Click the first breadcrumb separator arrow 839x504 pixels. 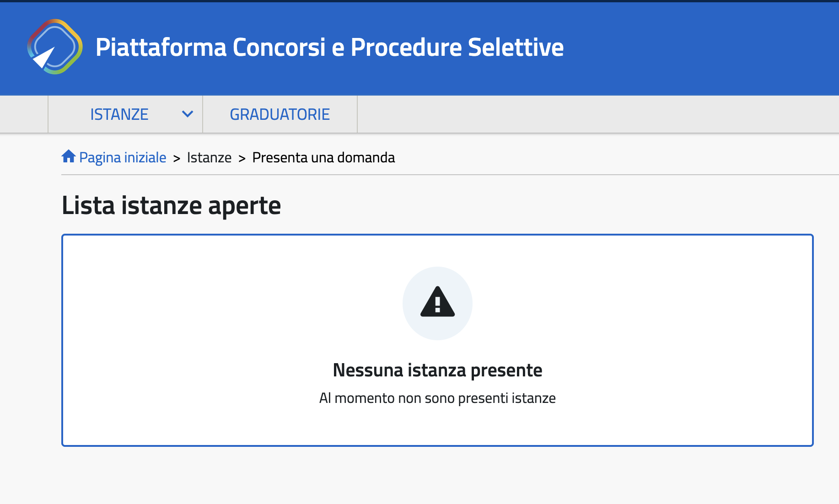177,158
